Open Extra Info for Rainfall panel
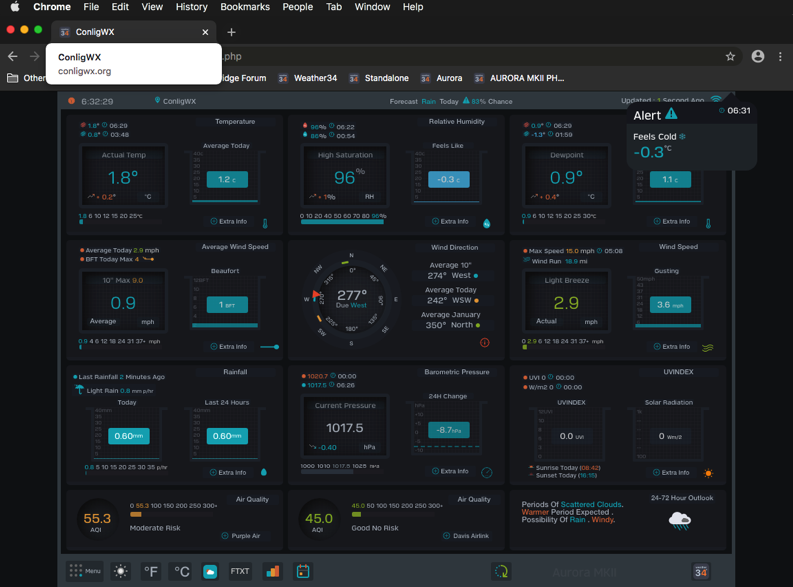The height and width of the screenshot is (587, 793). pos(228,473)
